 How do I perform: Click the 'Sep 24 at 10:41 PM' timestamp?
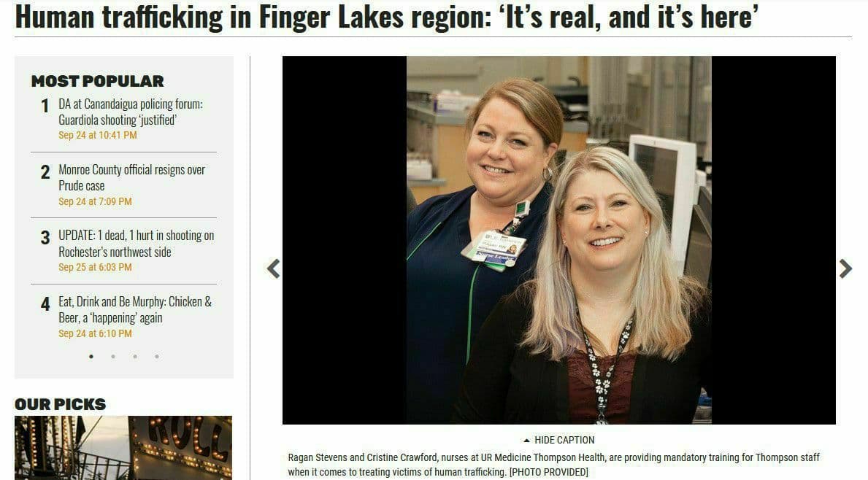(x=97, y=136)
